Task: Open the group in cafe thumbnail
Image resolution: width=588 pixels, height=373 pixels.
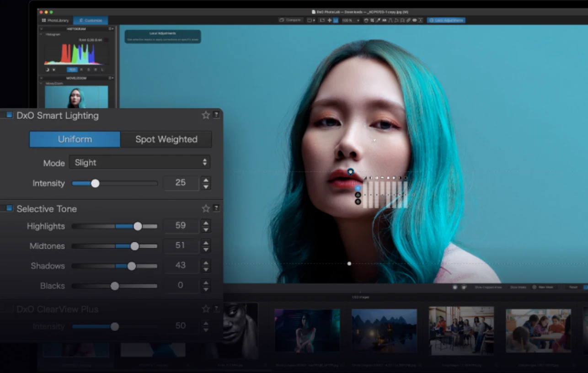Action: coord(461,330)
